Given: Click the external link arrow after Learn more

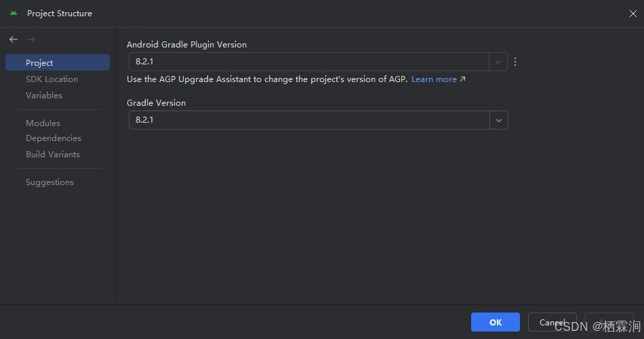Looking at the screenshot, I should pyautogui.click(x=463, y=79).
